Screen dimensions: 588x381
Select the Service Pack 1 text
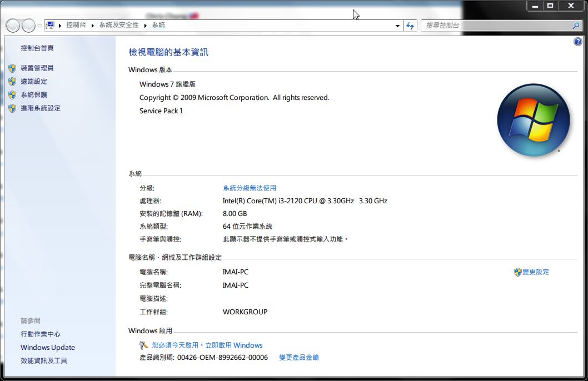161,111
